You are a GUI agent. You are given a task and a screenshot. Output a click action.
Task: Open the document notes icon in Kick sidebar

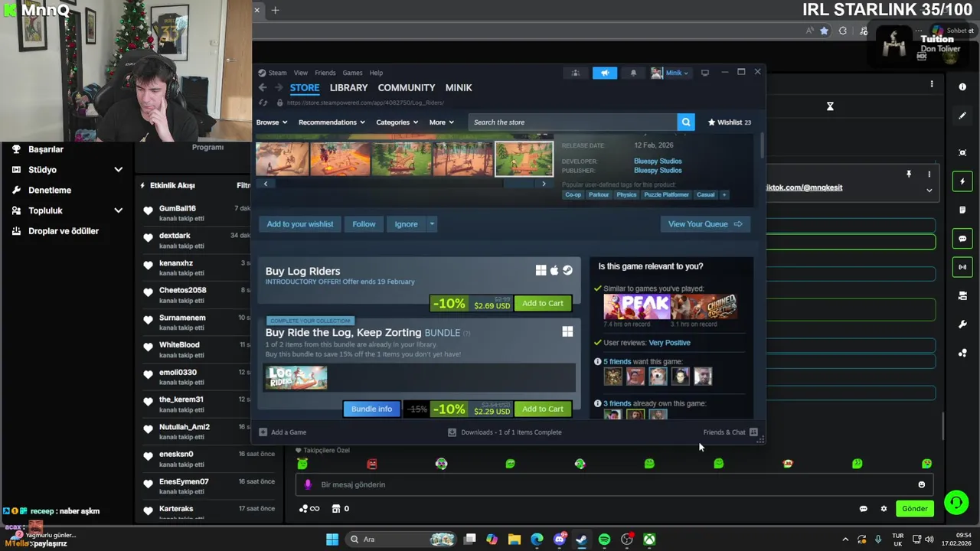click(x=962, y=210)
